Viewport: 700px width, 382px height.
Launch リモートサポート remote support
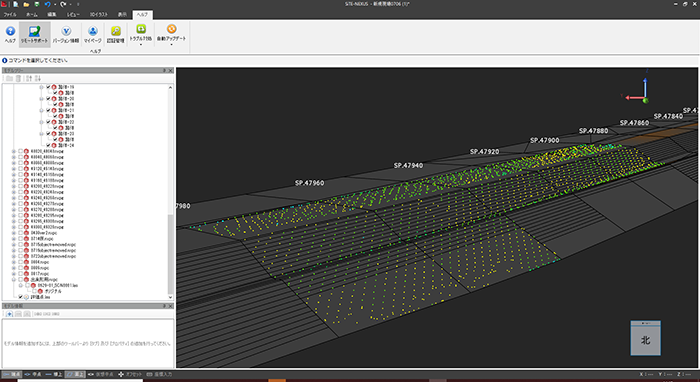(x=34, y=34)
